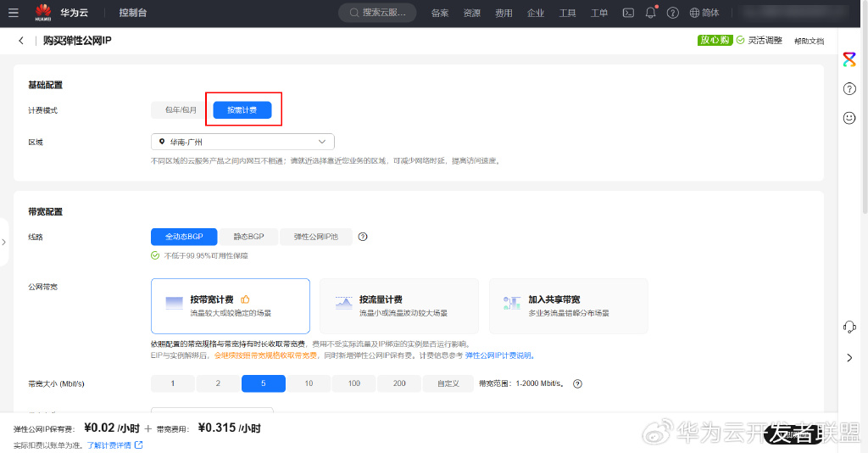The width and height of the screenshot is (868, 453).
Task: Click the 放心购 badge
Action: (x=715, y=41)
